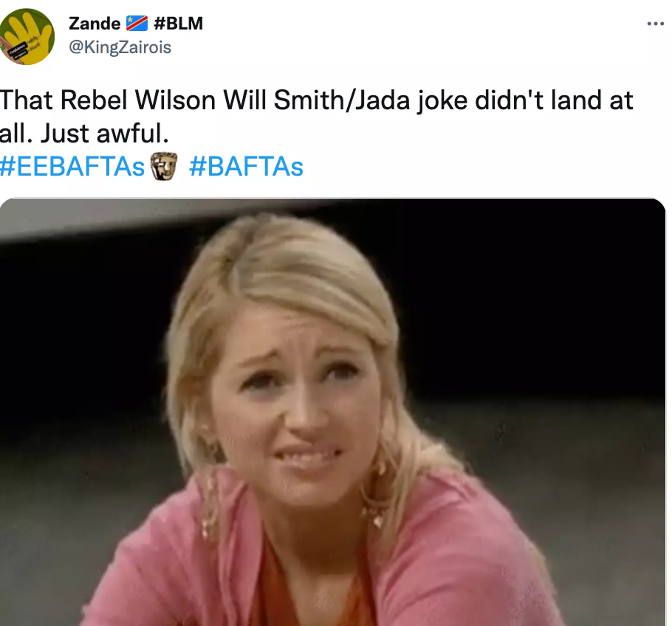Viewport: 672px width, 626px height.
Task: Click the words "didn't land at" in tweet
Action: point(554,100)
